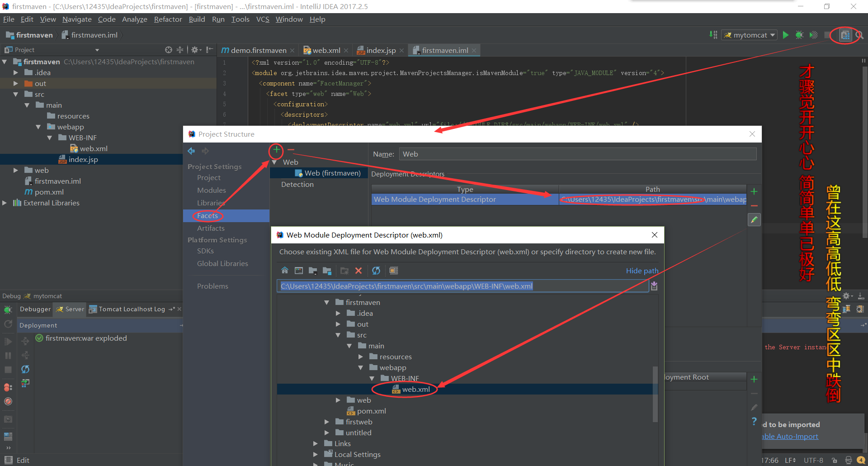Run mytomcat with the green Run button
Viewport: 868px width, 466px height.
click(x=786, y=35)
